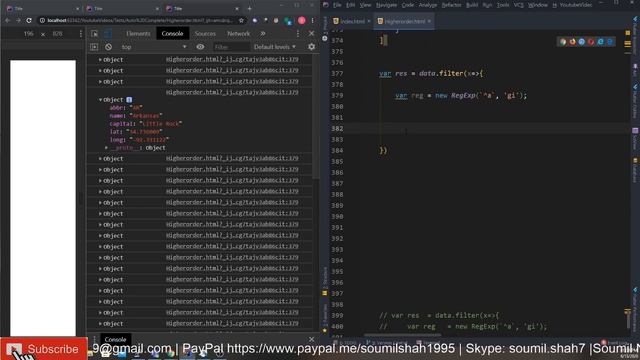Open the Tools menu
Screen dimensions: 640x360
[x=502, y=5]
